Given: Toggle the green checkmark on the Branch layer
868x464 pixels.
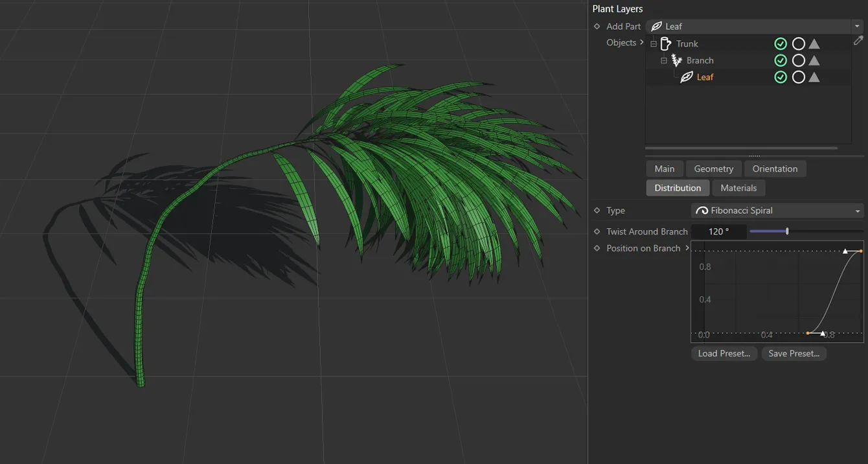Looking at the screenshot, I should (781, 60).
